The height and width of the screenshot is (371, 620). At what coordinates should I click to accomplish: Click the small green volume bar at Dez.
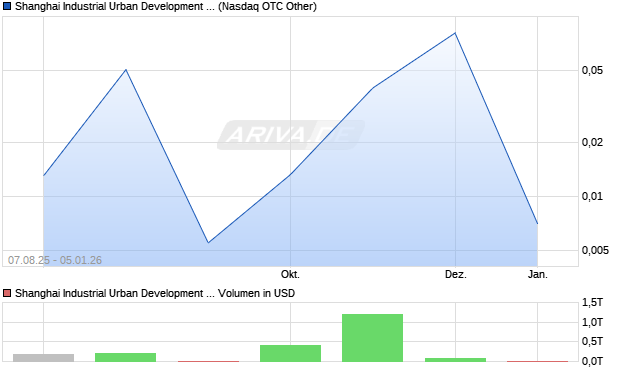click(x=456, y=360)
